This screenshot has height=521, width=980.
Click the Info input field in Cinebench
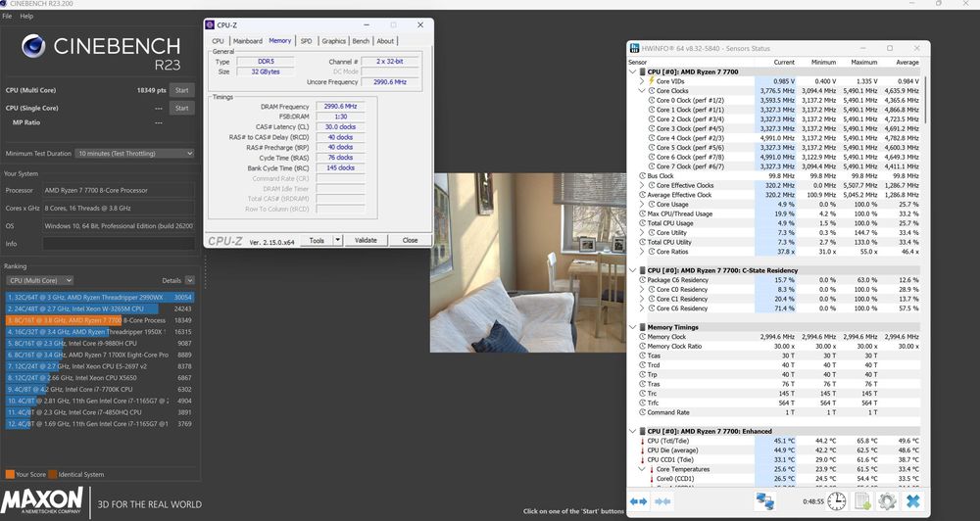coord(119,244)
